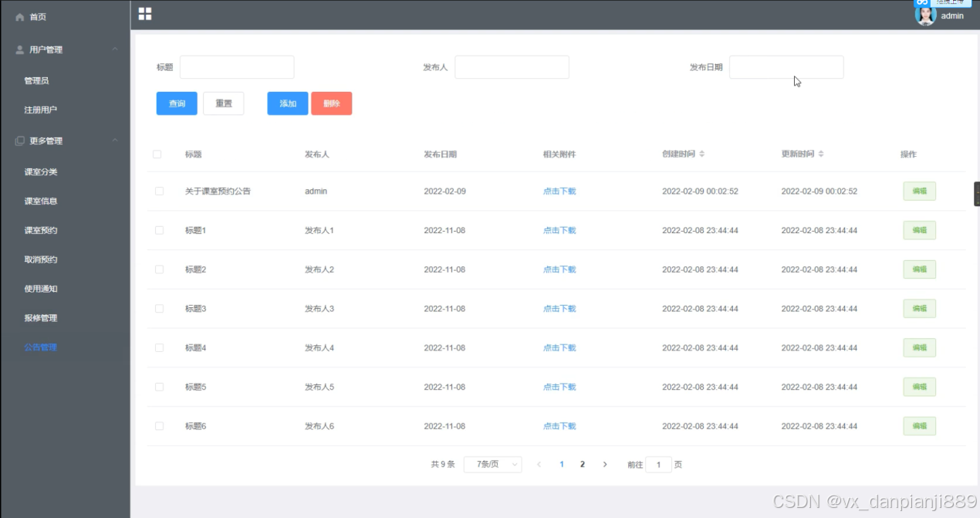Screen dimensions: 980x518
Task: Open the admin avatar picture
Action: (925, 15)
